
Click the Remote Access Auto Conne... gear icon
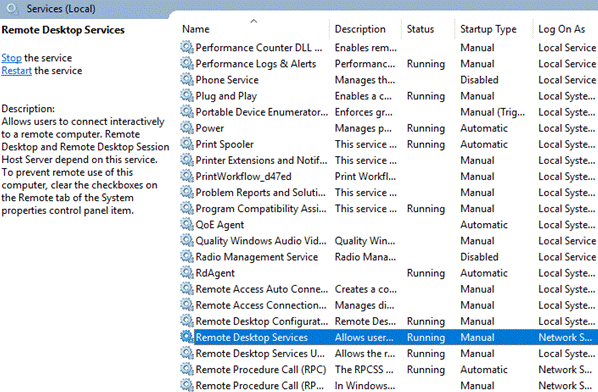(x=187, y=289)
